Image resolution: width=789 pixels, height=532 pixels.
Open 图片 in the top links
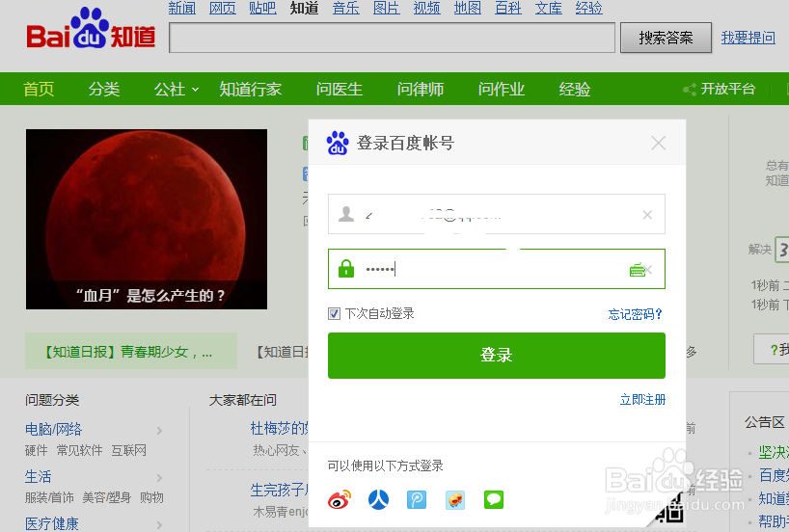coord(387,8)
